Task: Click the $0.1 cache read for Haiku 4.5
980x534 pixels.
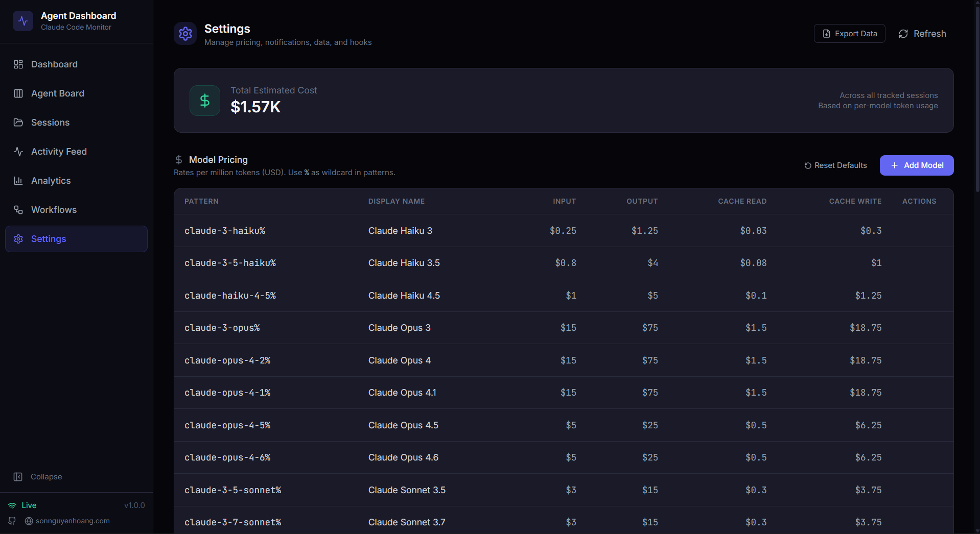Action: point(756,296)
